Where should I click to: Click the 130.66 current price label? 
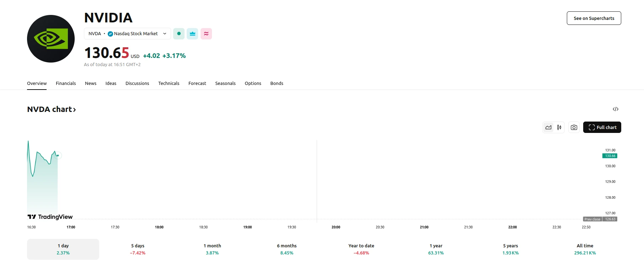tap(610, 156)
